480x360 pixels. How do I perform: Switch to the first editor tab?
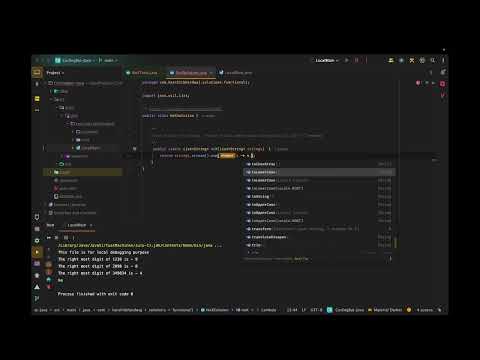(142, 73)
